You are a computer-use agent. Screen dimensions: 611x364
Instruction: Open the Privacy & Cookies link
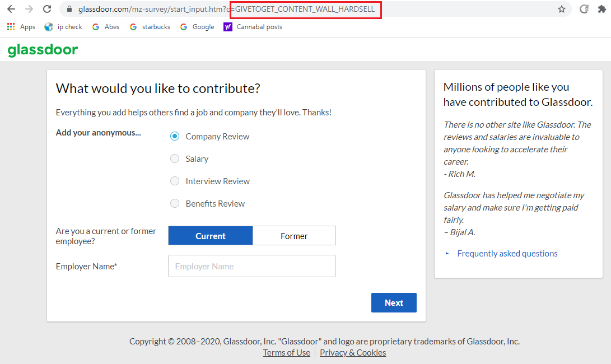353,353
